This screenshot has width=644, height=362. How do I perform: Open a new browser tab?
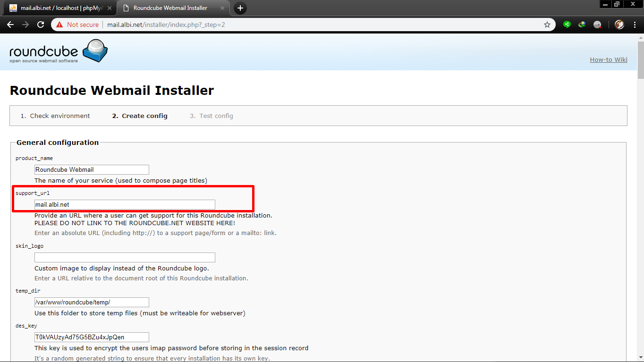tap(240, 8)
